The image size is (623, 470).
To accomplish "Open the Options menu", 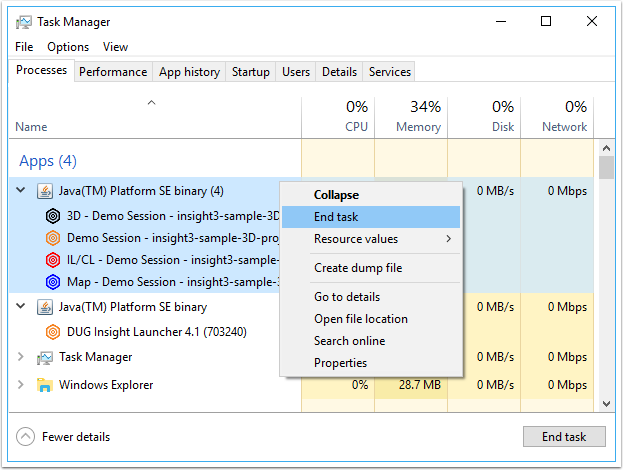I will [x=68, y=47].
